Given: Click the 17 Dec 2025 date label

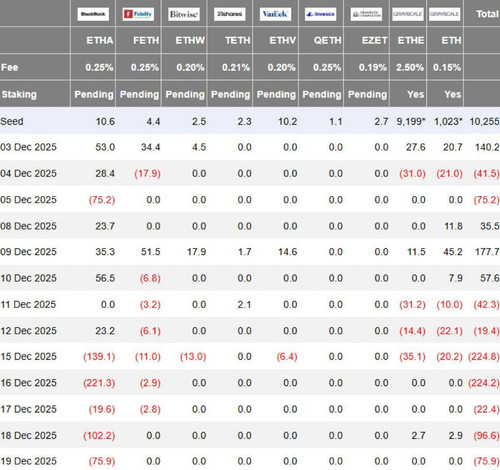Looking at the screenshot, I should [x=28, y=409].
